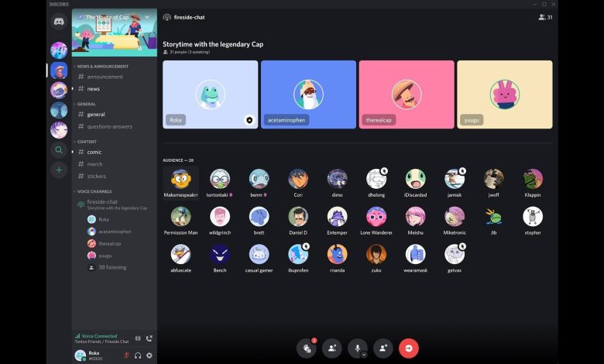The height and width of the screenshot is (364, 604).
Task: Toggle noise suppression in voice panel
Action: [138, 338]
